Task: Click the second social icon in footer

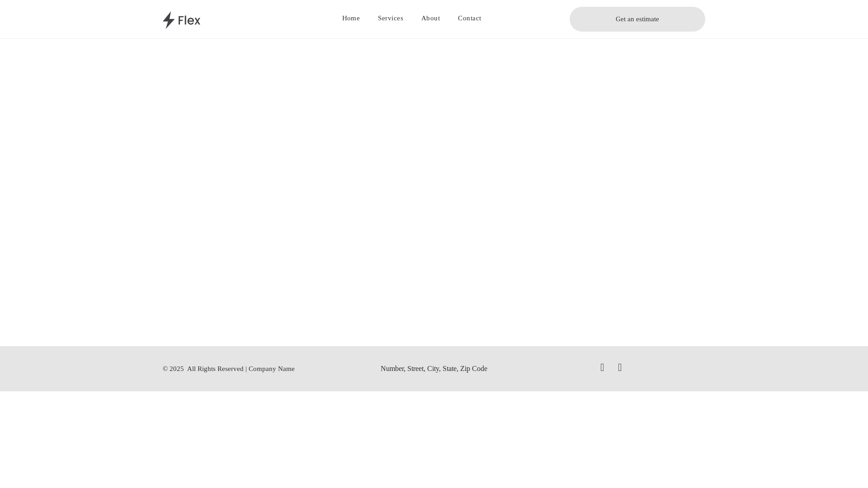Action: 620,367
